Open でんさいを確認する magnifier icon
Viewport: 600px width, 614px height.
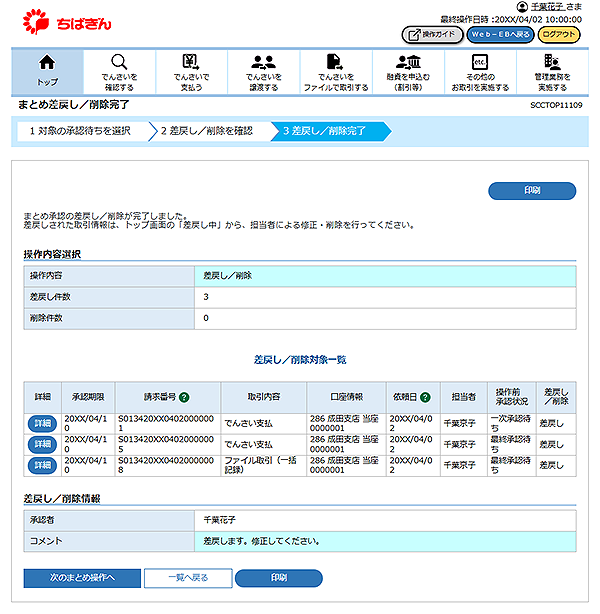coord(119,62)
